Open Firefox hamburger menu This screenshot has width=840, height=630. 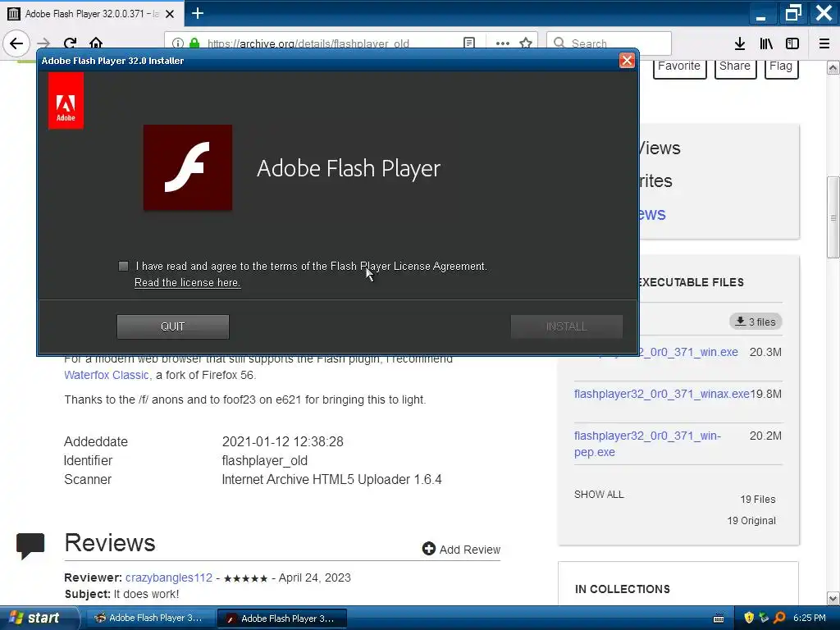pyautogui.click(x=824, y=43)
